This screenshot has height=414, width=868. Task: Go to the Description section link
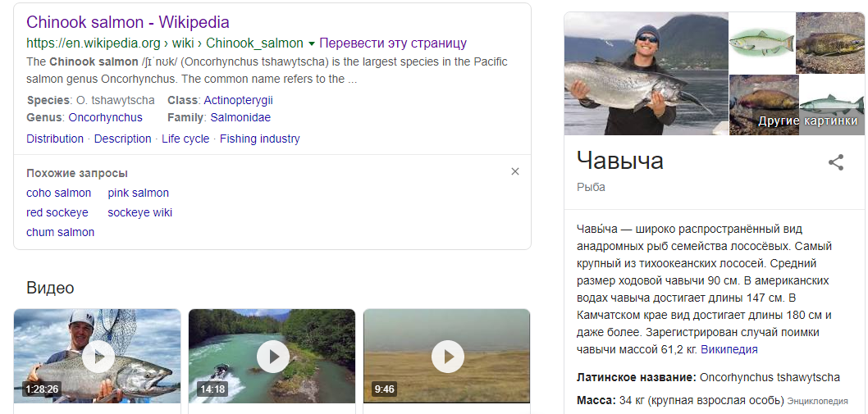(122, 139)
